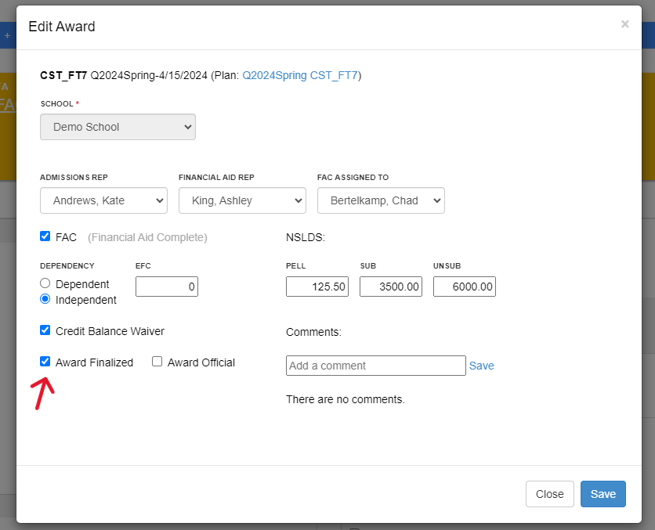Enable the Award Official checkbox
The width and height of the screenshot is (655, 530).
tap(157, 362)
